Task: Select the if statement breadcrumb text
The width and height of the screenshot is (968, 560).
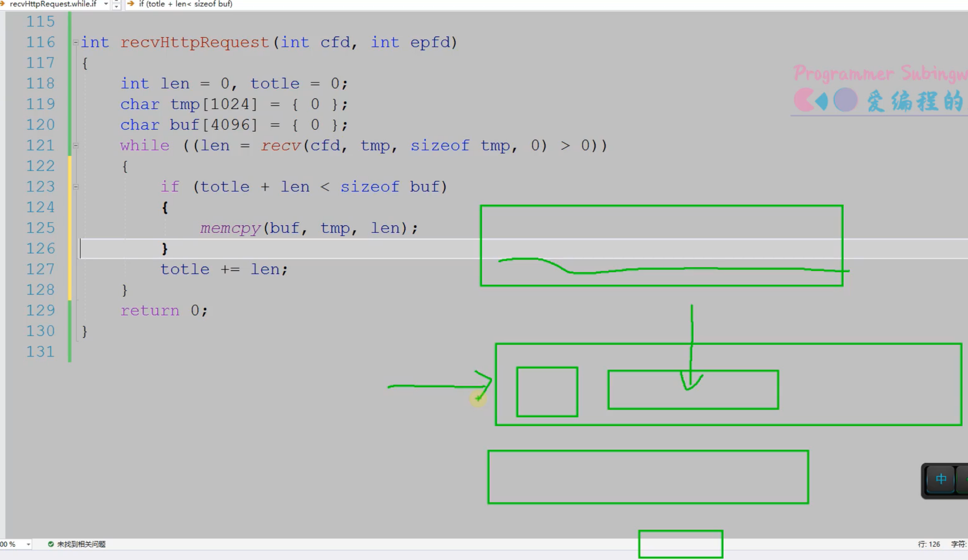Action: tap(186, 4)
